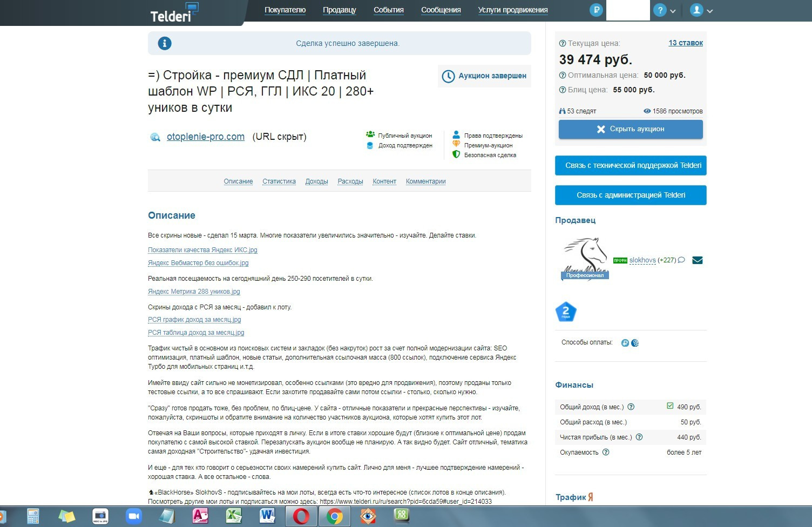Open Яндекс Вебмастер без ошибок.jpg
812x527 pixels.
198,263
